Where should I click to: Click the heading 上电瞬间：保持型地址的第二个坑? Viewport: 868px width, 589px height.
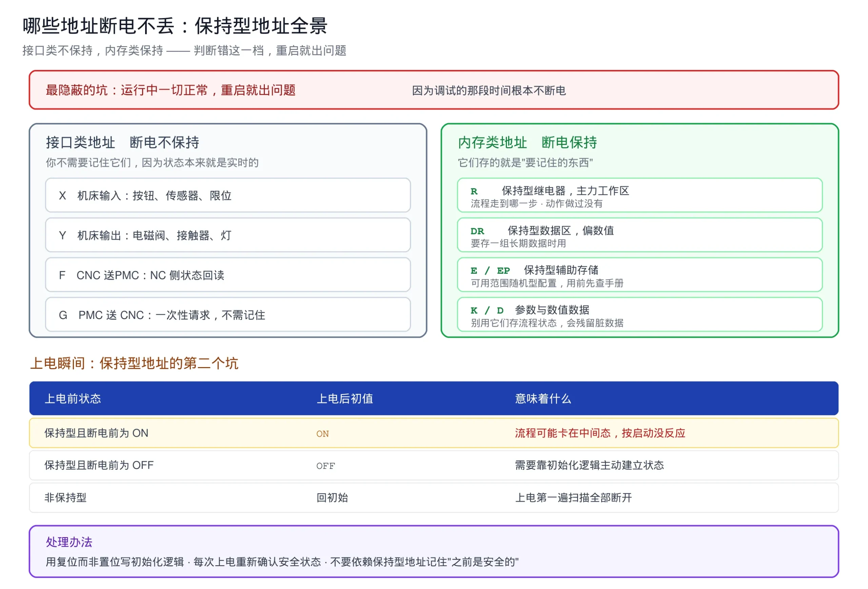pos(134,363)
